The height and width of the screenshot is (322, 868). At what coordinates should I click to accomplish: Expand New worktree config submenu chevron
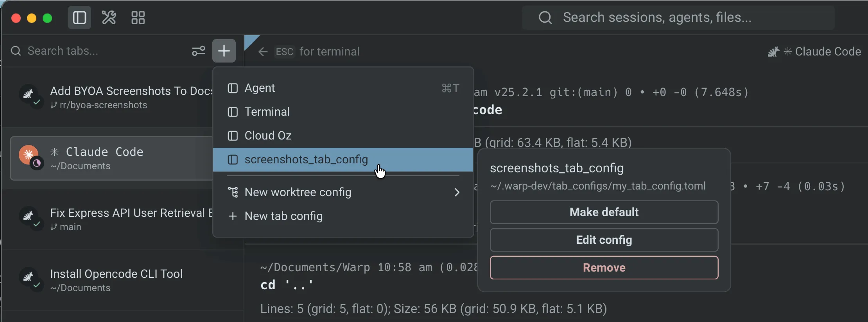(x=457, y=192)
